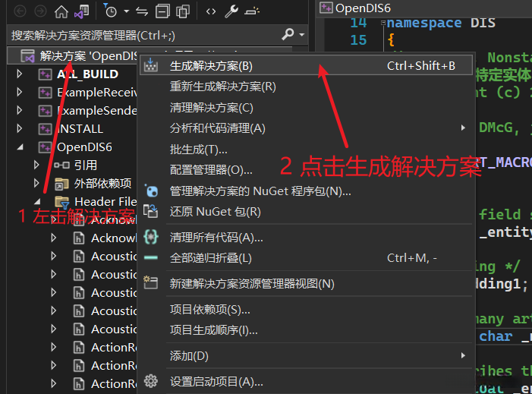This screenshot has height=394, width=532.
Task: Choose 批生成(T)... menu entry
Action: [306, 150]
